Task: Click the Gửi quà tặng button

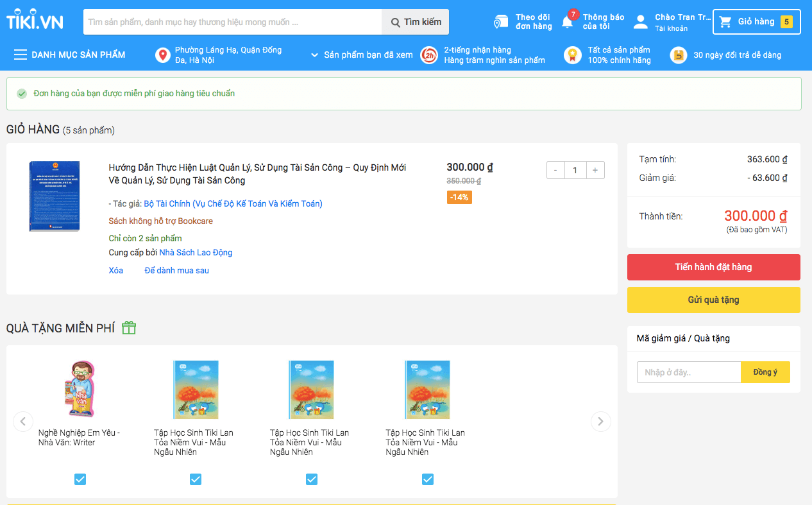Action: 713,300
